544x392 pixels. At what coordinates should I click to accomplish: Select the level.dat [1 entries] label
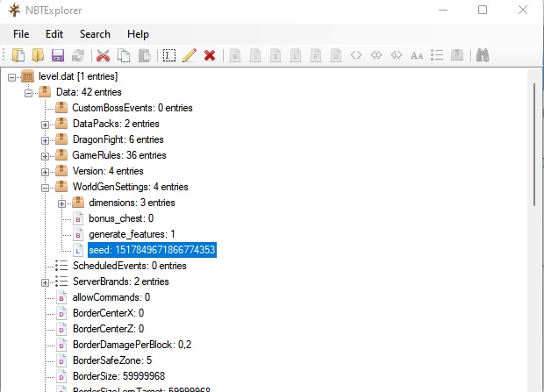point(78,76)
